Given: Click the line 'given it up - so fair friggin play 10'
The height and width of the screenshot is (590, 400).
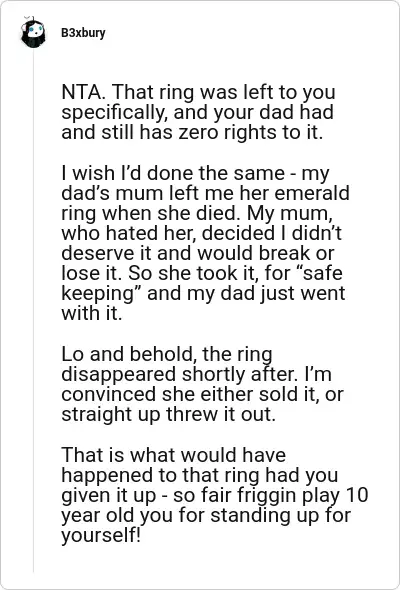Looking at the screenshot, I should click(214, 495).
